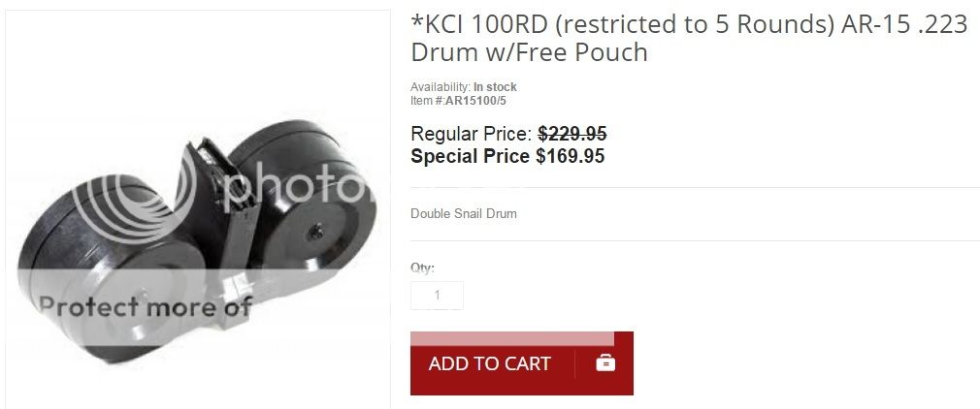
Task: Open the KCI 100RD drum product title
Action: coord(689,38)
